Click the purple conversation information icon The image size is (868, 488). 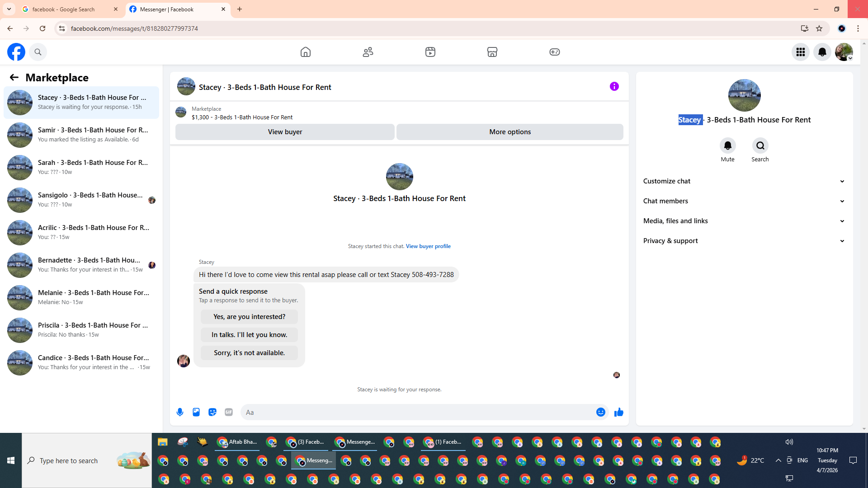pos(614,86)
